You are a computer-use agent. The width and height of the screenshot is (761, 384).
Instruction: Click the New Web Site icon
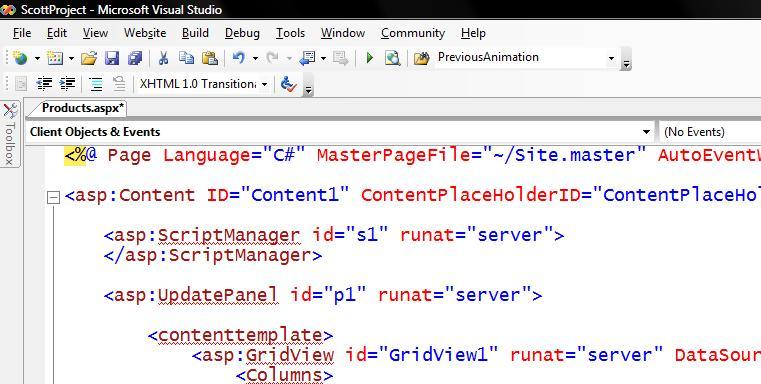20,58
